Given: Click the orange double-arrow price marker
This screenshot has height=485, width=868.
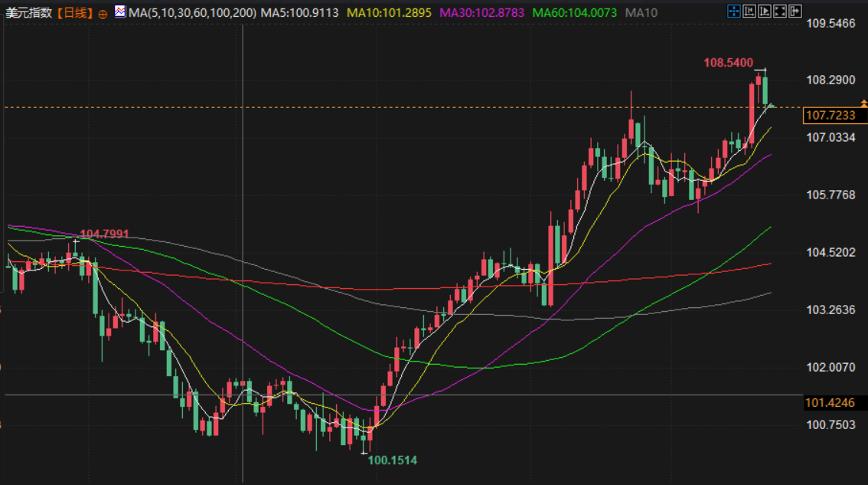Looking at the screenshot, I should coord(865,103).
